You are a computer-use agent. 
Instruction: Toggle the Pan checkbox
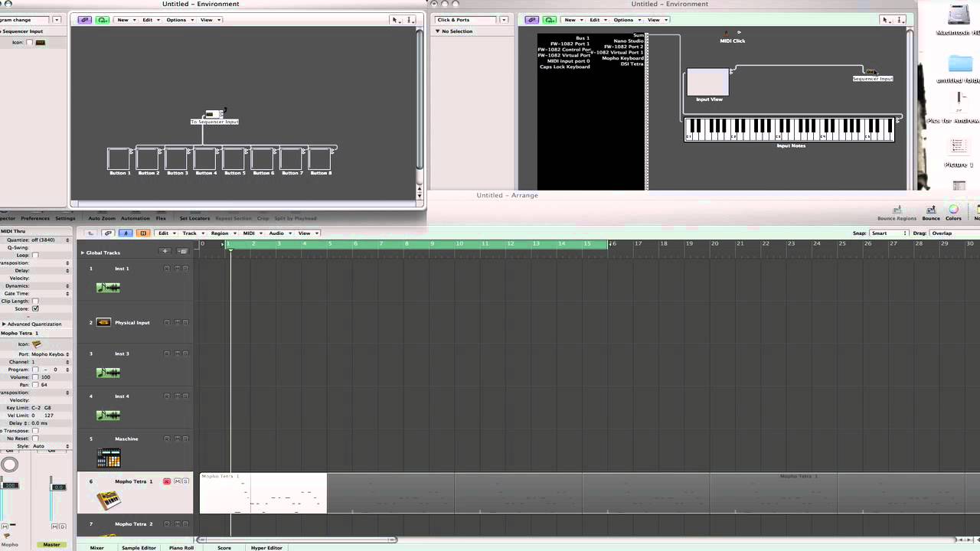(x=35, y=385)
